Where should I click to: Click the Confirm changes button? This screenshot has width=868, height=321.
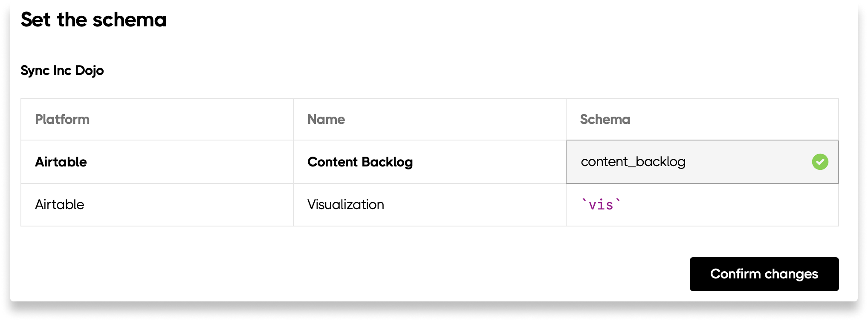[x=764, y=274]
